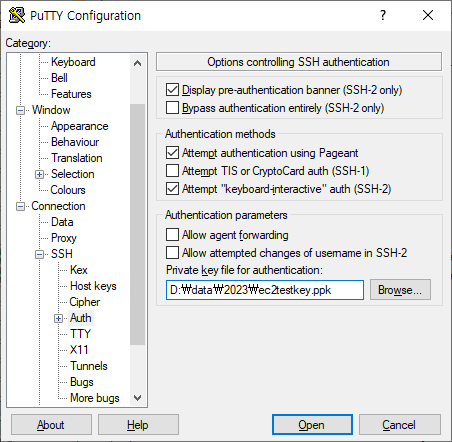
Task: Click the category list scrollbar thumb
Action: coord(137,224)
